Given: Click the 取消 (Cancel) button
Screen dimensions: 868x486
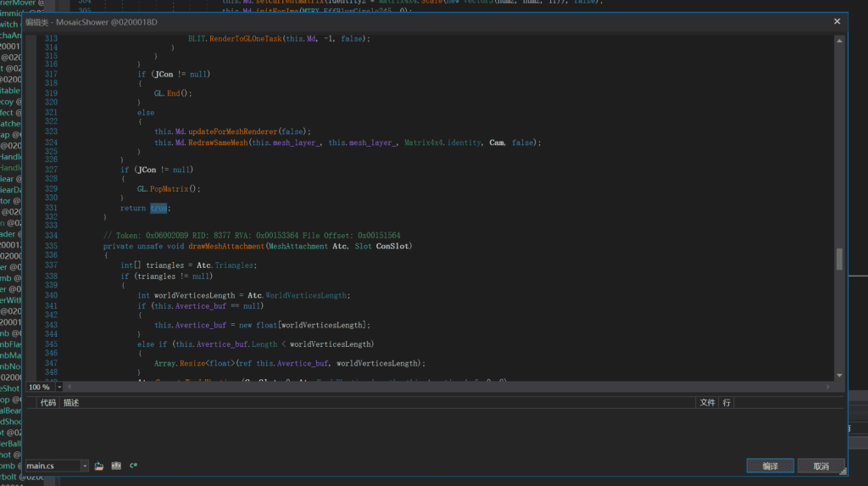Looking at the screenshot, I should coord(821,466).
